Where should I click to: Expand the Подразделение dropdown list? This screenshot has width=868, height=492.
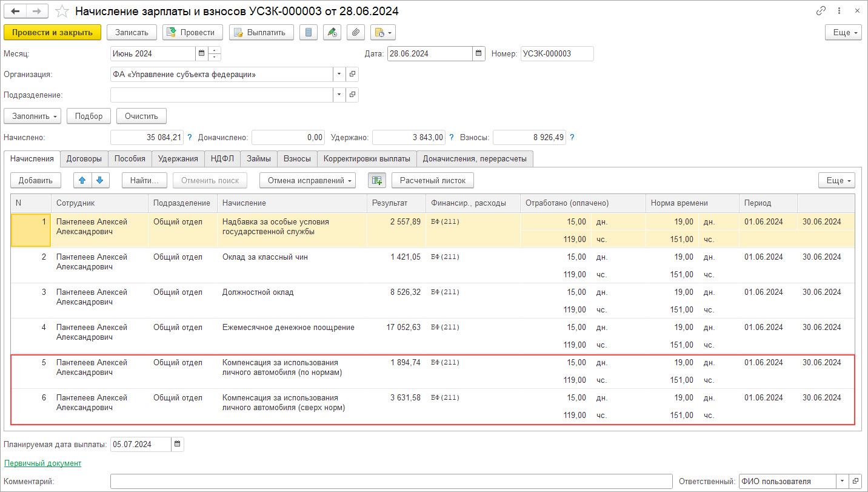click(339, 95)
